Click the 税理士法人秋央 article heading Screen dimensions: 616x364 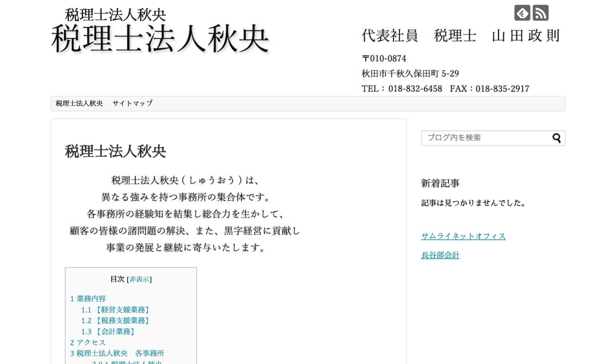pyautogui.click(x=115, y=151)
